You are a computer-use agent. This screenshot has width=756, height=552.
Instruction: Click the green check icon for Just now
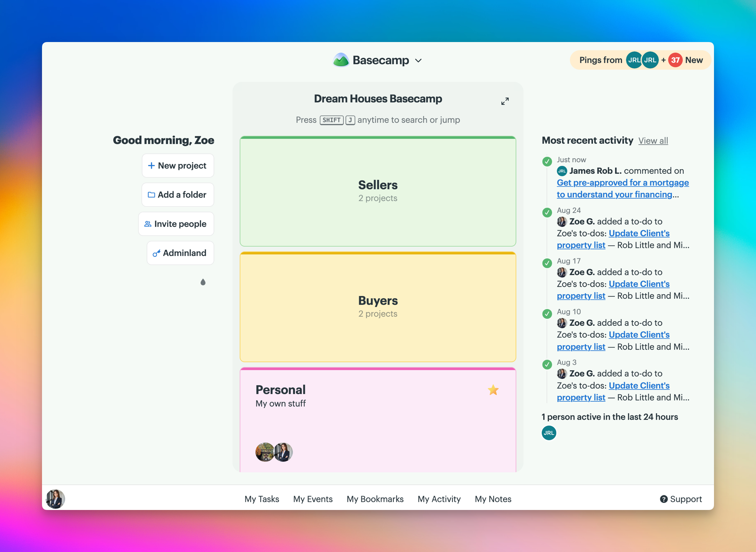coord(547,161)
